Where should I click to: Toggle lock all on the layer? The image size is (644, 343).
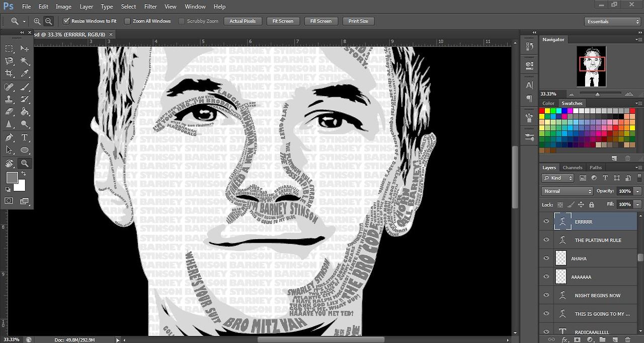[x=592, y=204]
